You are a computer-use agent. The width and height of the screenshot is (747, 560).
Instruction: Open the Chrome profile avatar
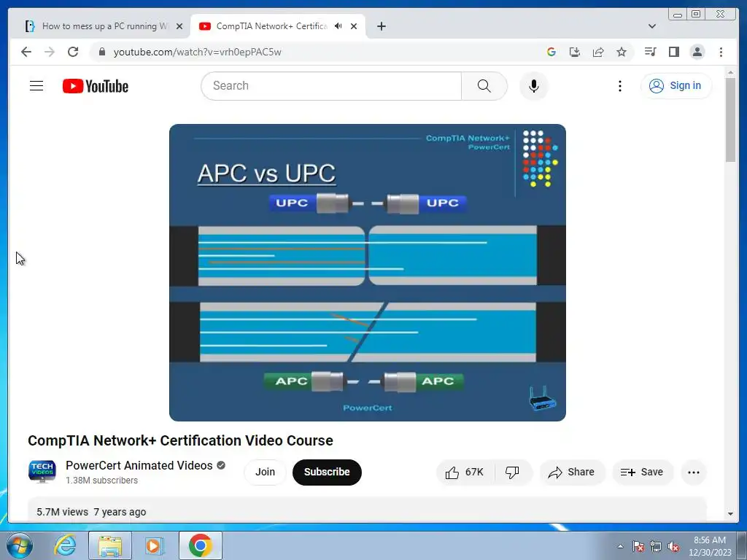697,52
